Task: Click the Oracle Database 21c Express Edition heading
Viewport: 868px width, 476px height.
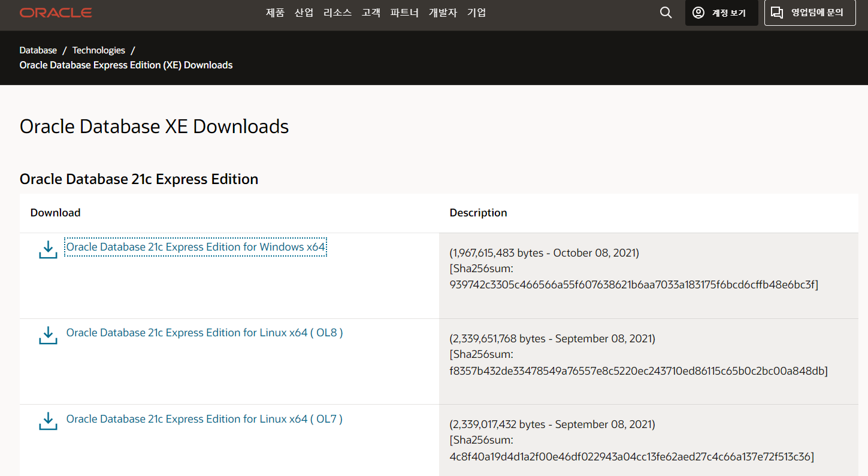Action: [x=139, y=179]
